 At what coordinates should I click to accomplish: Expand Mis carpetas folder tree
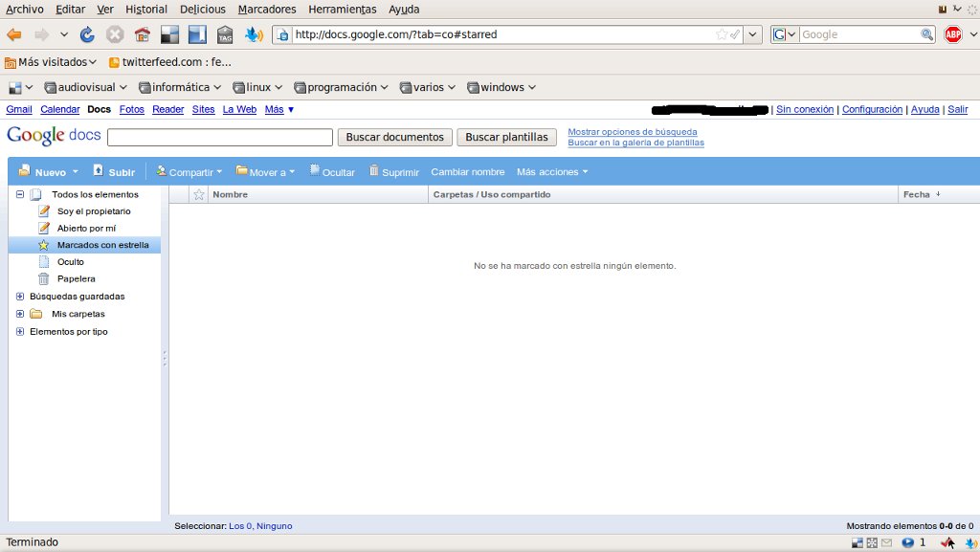(20, 314)
